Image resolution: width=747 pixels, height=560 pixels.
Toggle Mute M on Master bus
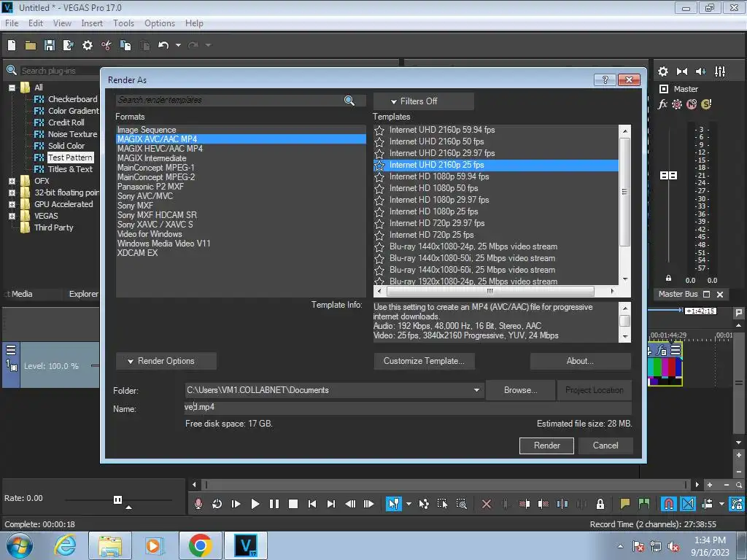coord(692,104)
